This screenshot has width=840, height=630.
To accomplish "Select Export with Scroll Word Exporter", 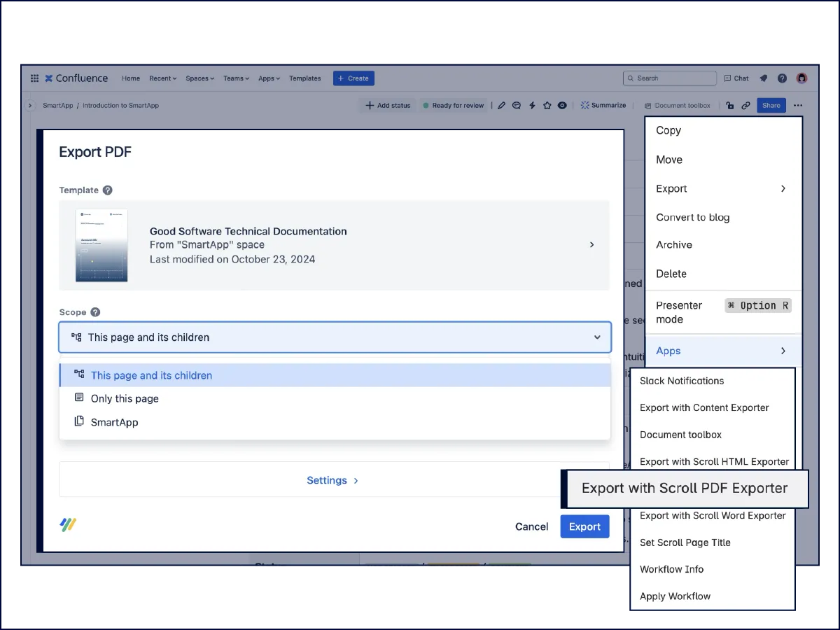I will coord(713,516).
